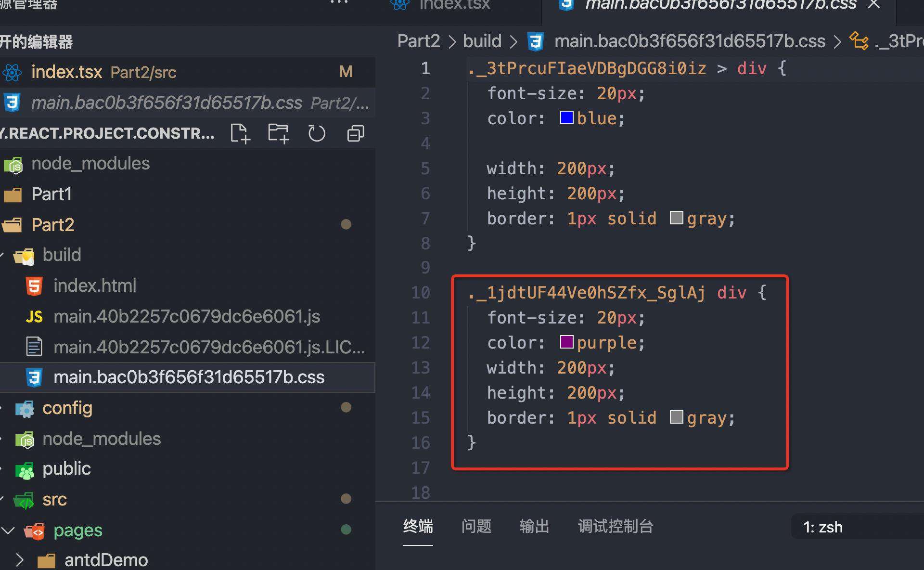Expand the antdDemo folder chevron
The width and height of the screenshot is (924, 570).
pos(19,560)
